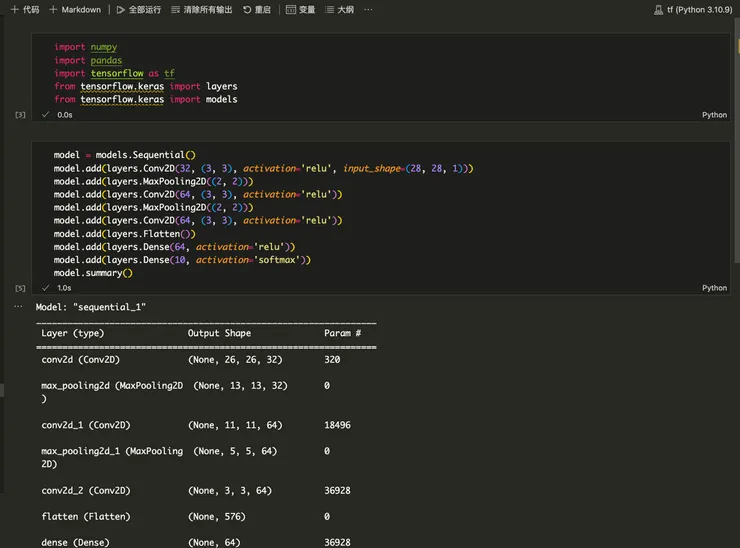
Task: Place cursor on the model.summary() line
Action: point(93,273)
